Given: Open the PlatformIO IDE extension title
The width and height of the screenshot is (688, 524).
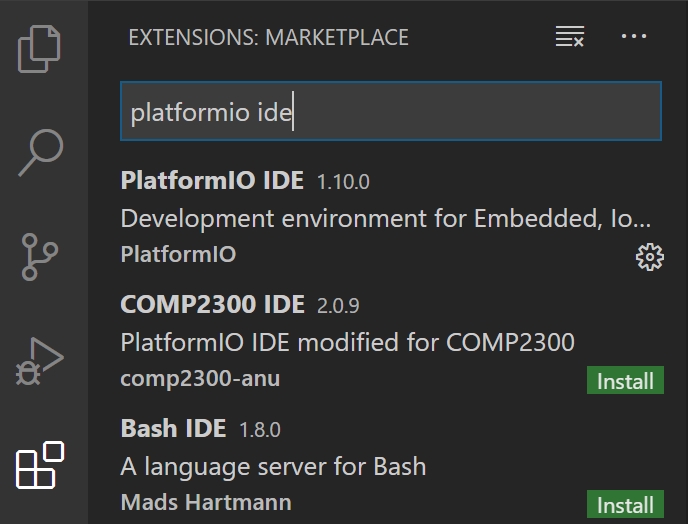Looking at the screenshot, I should [x=212, y=181].
